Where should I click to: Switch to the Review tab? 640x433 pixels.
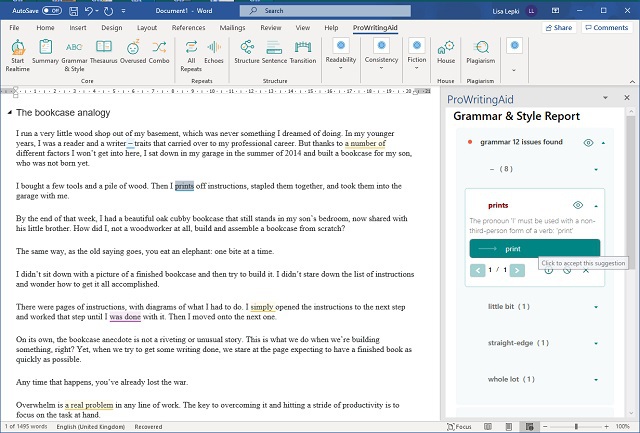271,28
